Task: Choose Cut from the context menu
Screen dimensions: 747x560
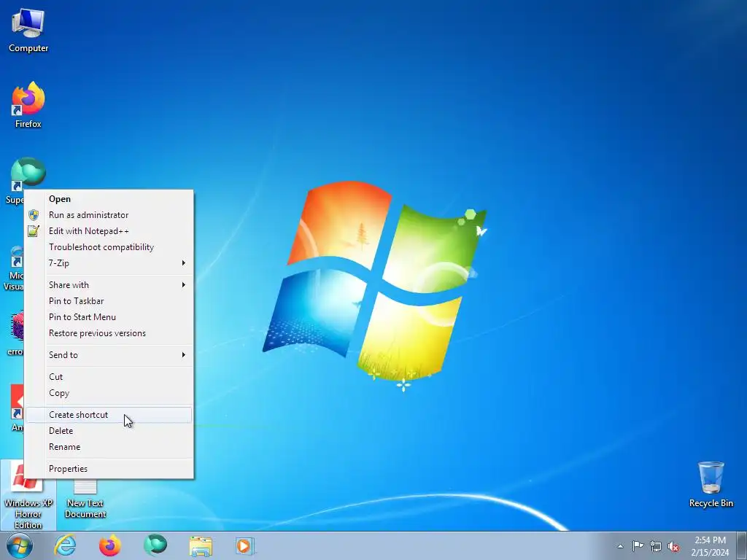Action: click(109, 377)
